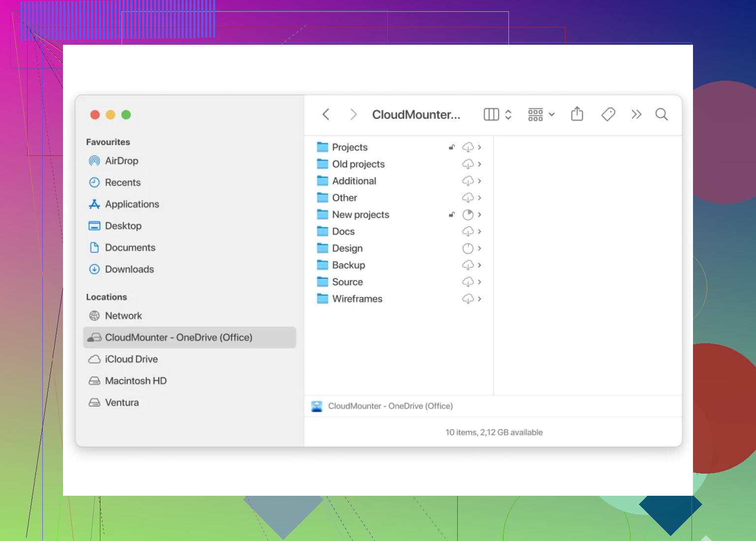Image resolution: width=756 pixels, height=541 pixels.
Task: Open Applications in the sidebar
Action: [x=189, y=204]
